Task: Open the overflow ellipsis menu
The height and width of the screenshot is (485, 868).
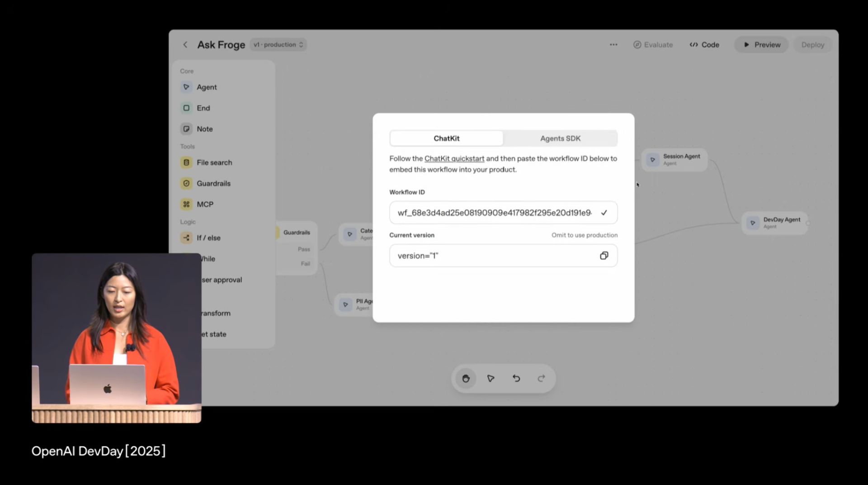Action: click(x=613, y=44)
